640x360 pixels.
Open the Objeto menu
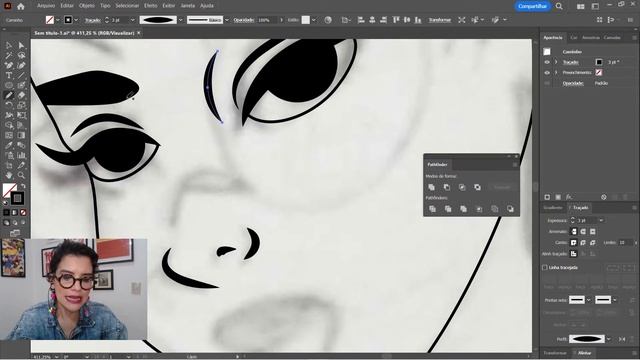87,6
